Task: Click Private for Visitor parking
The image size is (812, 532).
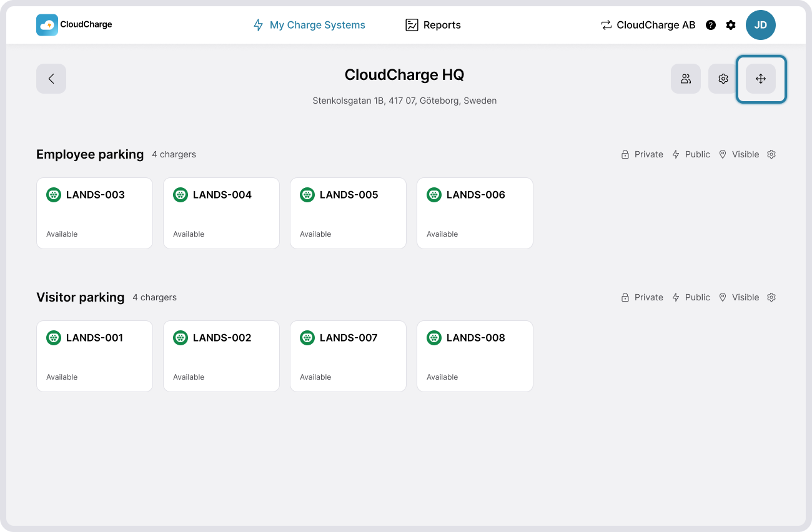Action: 642,297
